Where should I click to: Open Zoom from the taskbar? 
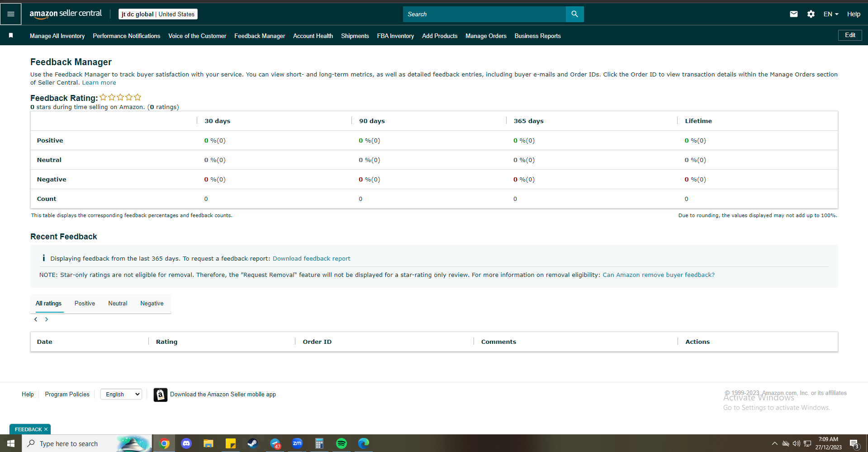(x=297, y=443)
